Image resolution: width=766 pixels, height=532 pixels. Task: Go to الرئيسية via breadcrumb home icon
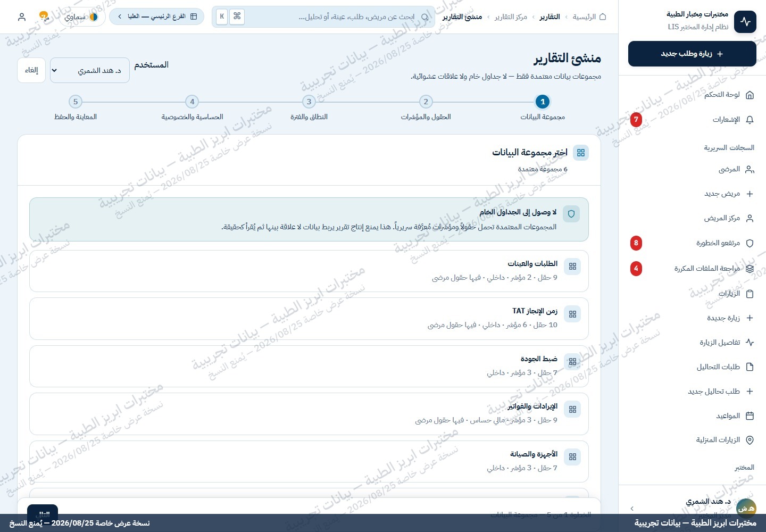tap(603, 17)
